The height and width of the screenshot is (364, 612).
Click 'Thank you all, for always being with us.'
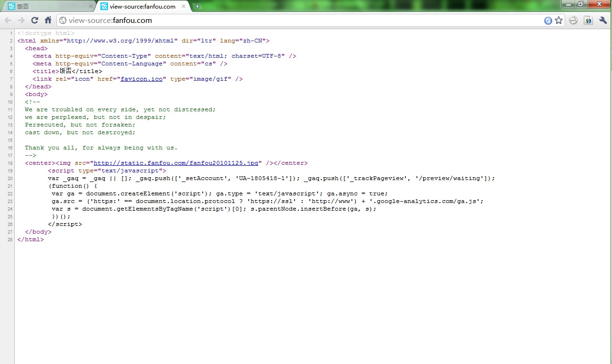[x=101, y=148]
